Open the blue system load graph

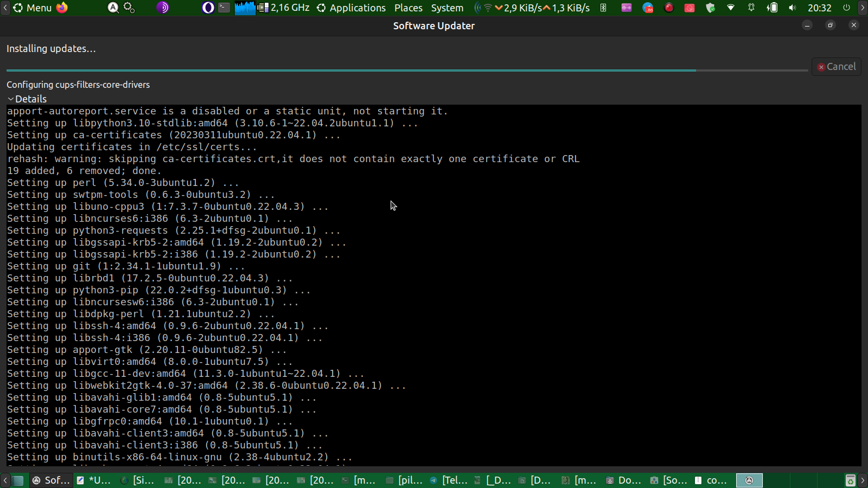(245, 8)
